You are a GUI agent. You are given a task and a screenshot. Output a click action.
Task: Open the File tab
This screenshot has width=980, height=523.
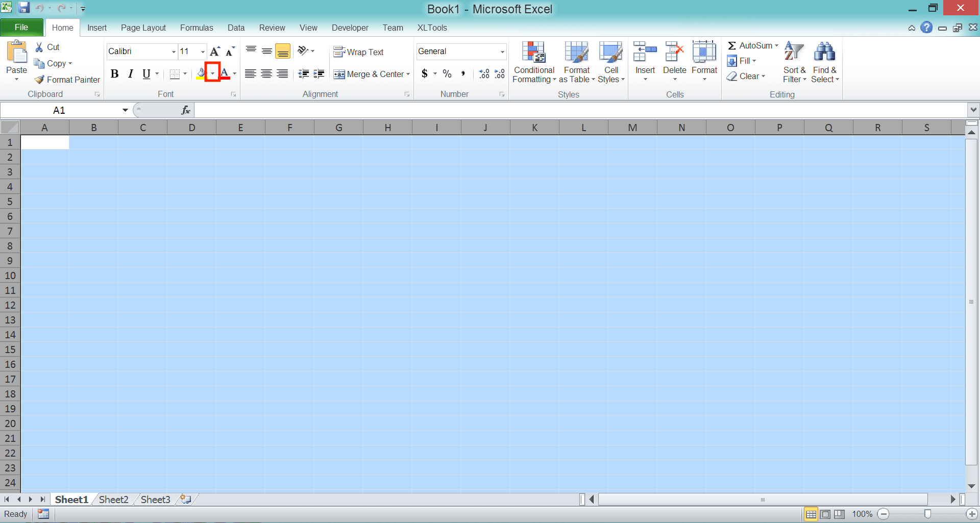pos(21,28)
